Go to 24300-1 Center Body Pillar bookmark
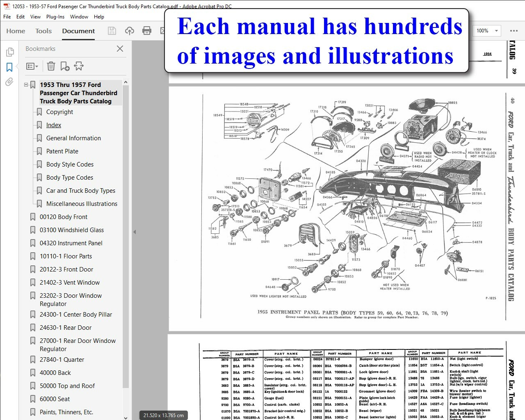This screenshot has width=525, height=420. (x=76, y=315)
